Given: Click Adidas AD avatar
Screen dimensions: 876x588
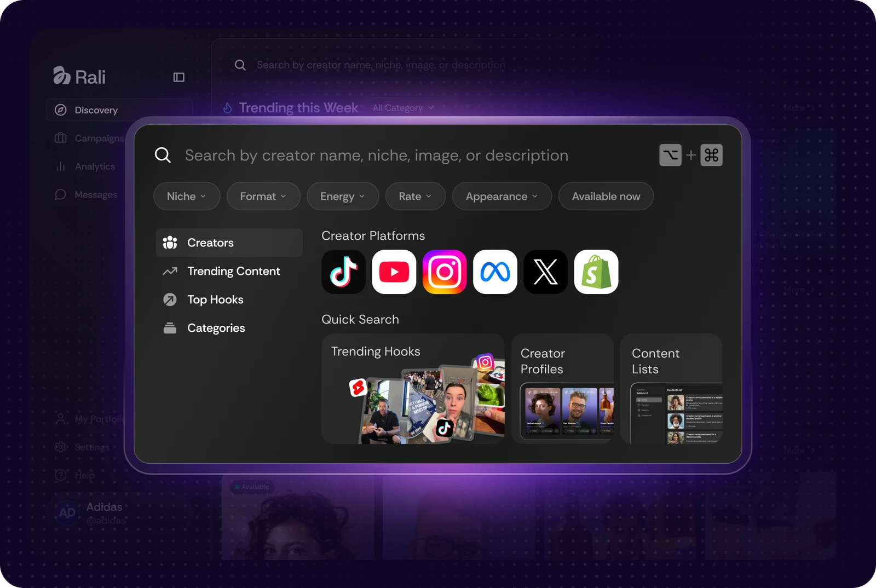Looking at the screenshot, I should click(67, 513).
